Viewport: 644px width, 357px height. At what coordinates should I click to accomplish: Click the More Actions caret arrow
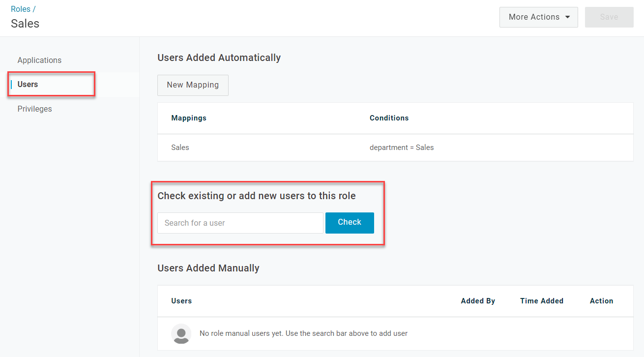tap(568, 17)
